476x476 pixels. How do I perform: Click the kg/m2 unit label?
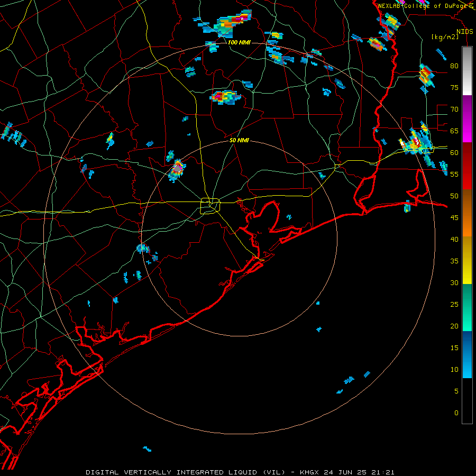pyautogui.click(x=445, y=37)
